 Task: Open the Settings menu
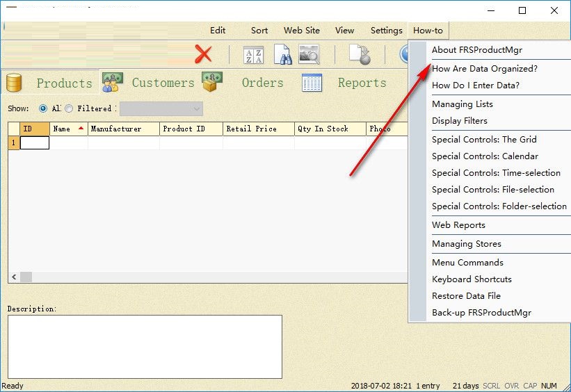coord(387,31)
